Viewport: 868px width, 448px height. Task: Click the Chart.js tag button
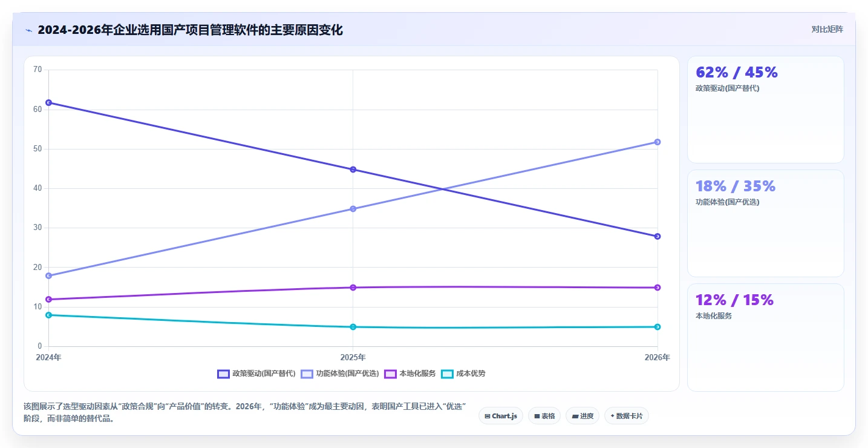[x=501, y=416]
